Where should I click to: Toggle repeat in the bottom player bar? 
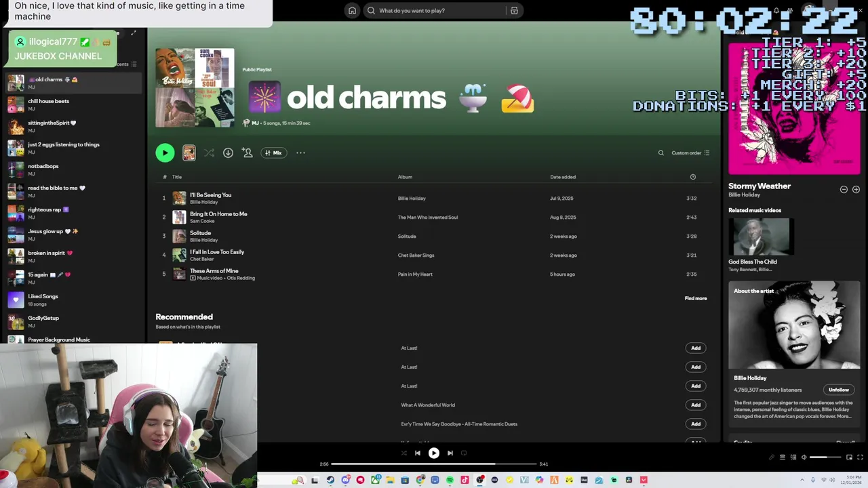(464, 453)
